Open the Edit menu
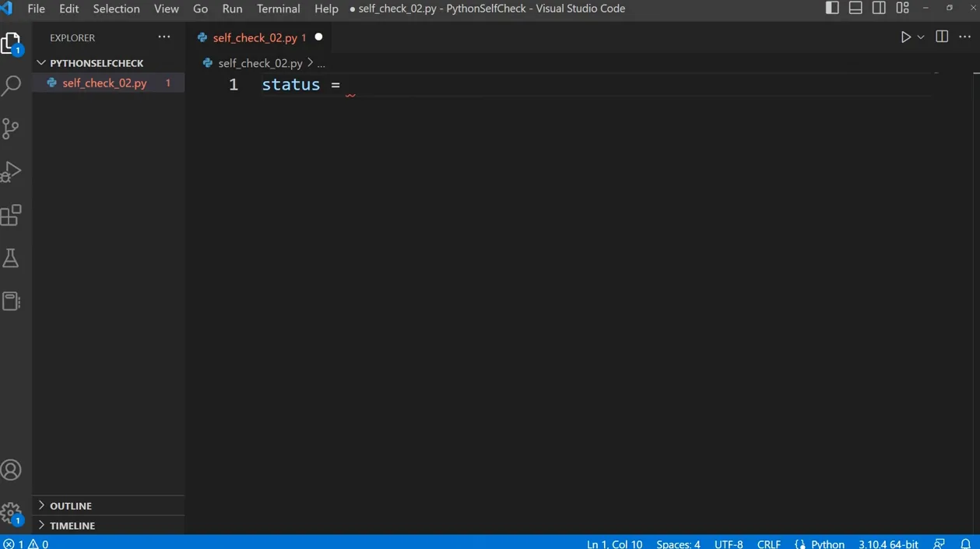The height and width of the screenshot is (549, 980). 69,9
